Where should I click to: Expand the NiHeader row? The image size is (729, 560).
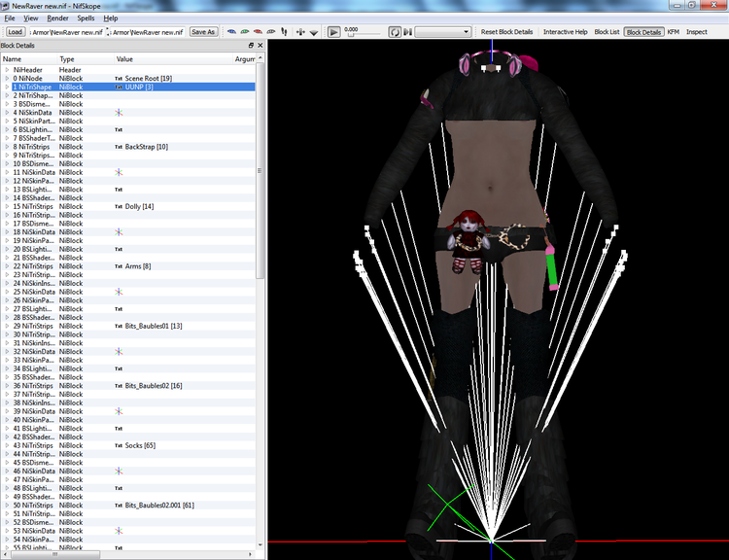(7, 70)
